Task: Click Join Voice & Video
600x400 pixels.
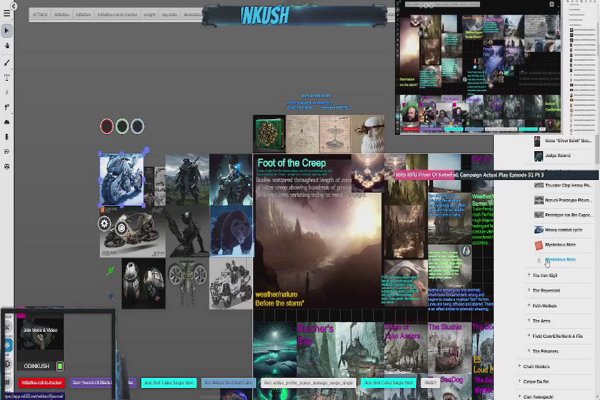Action: tap(40, 330)
